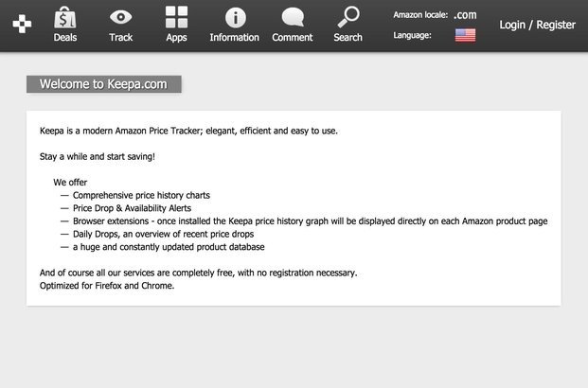The width and height of the screenshot is (588, 388).
Task: Click the Keepa plus logo
Action: (x=21, y=24)
